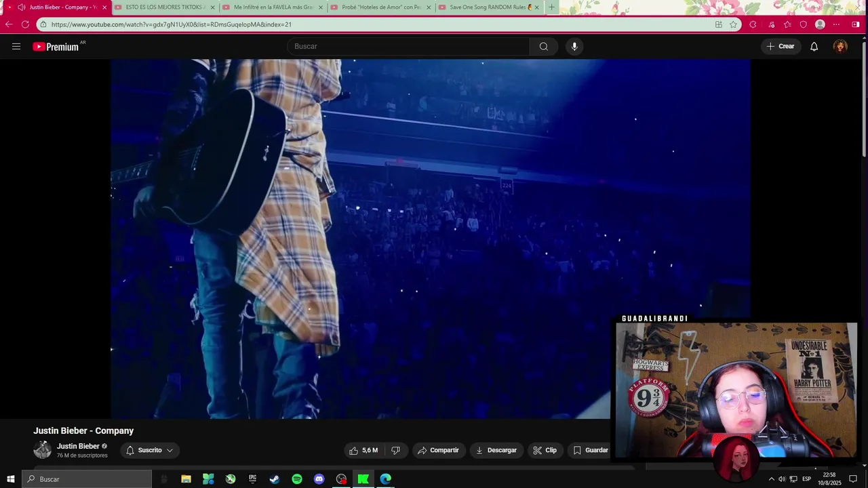This screenshot has height=488, width=868.
Task: Click the Descargar button
Action: point(496,450)
